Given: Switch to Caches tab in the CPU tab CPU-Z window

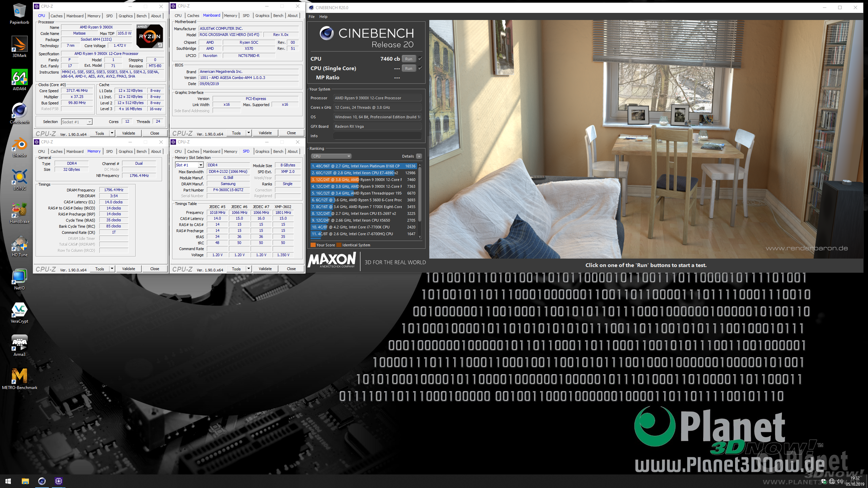Looking at the screenshot, I should point(56,16).
